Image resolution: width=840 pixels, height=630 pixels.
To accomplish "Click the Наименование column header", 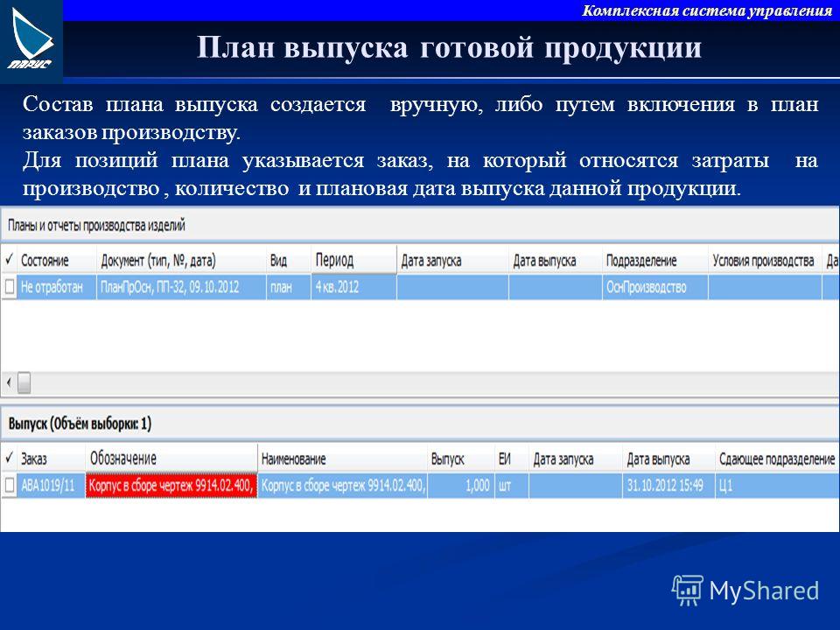I will tap(342, 458).
